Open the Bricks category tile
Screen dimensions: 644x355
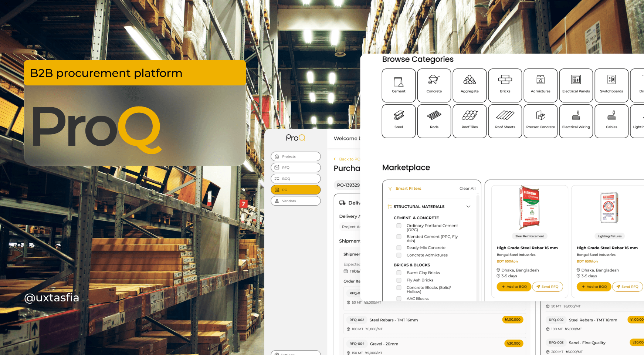[x=505, y=85]
